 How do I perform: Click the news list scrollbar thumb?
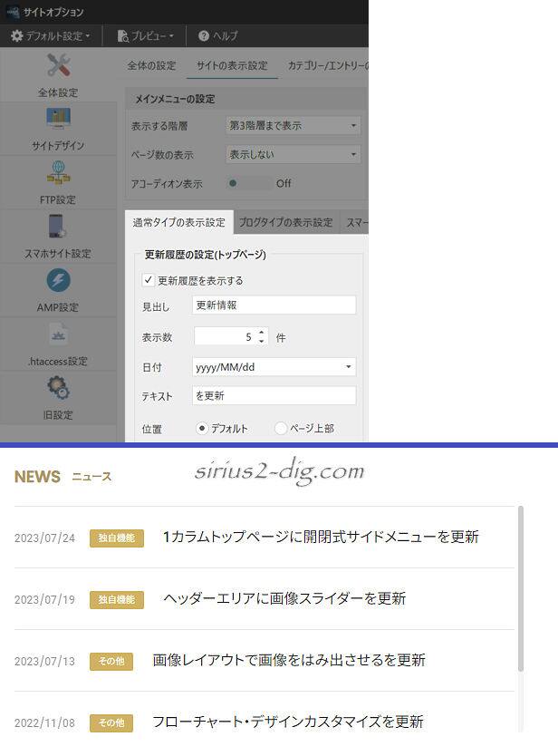[521, 588]
